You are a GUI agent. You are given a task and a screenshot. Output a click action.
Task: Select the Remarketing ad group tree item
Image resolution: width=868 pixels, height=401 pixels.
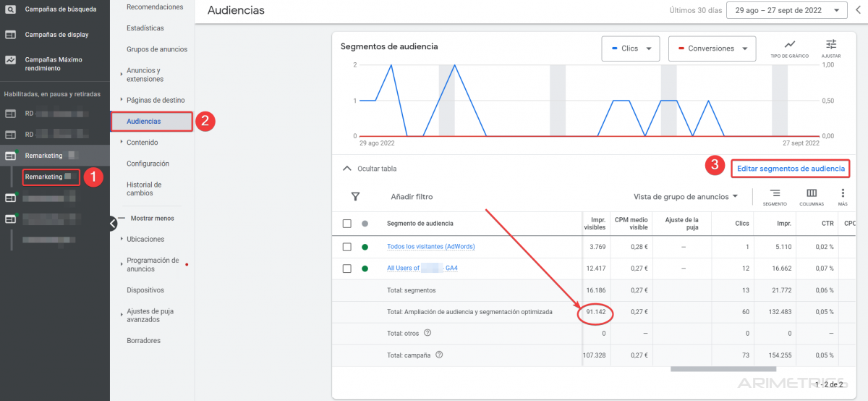pos(43,177)
